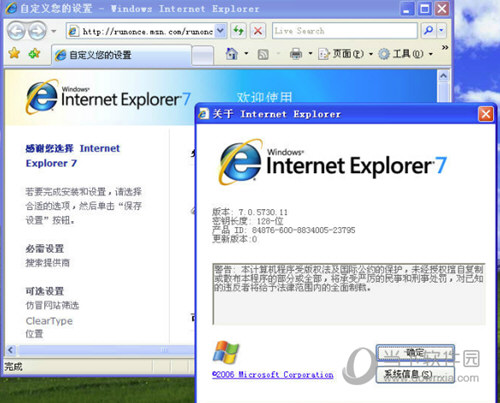Screen dimensions: 500x403
Task: Click the 欢迎使用 banner text
Action: tap(264, 97)
